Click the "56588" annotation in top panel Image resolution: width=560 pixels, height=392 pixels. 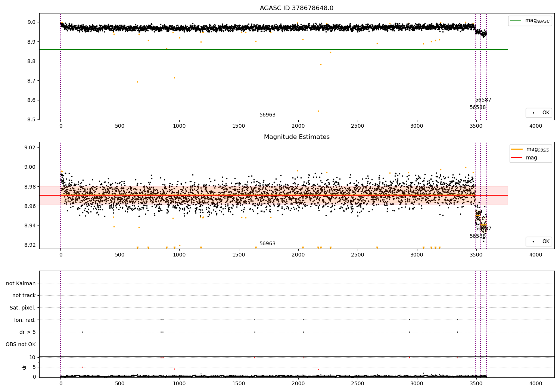(478, 108)
